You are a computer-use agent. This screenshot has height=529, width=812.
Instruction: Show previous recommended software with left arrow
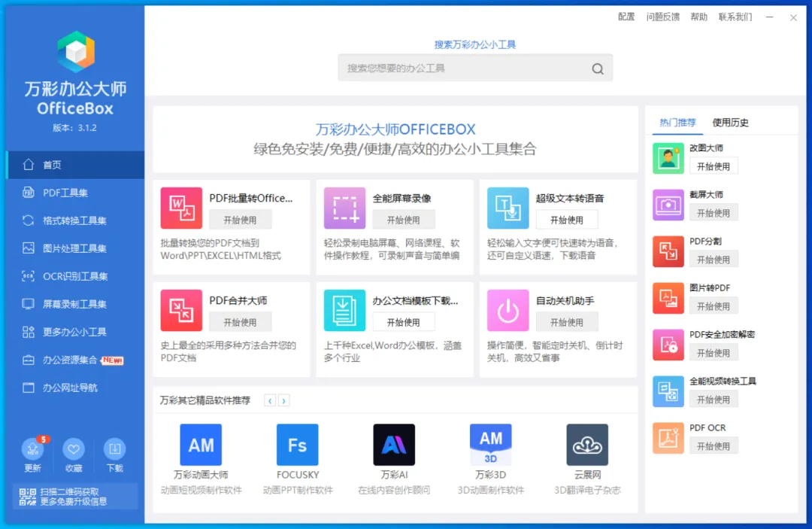pos(270,400)
